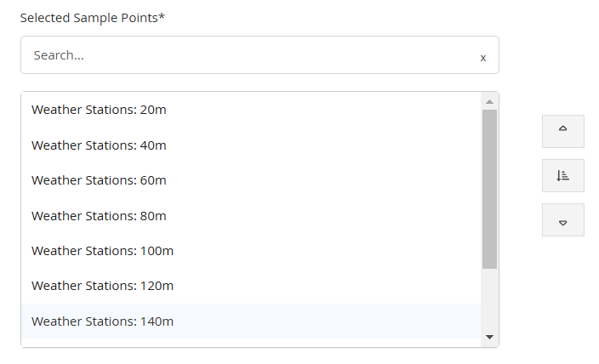
Task: Click the scrollbar down arrow
Action: 489,337
